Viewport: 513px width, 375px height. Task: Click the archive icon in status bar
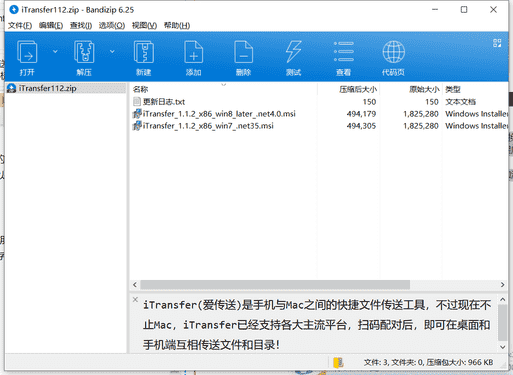(x=338, y=362)
